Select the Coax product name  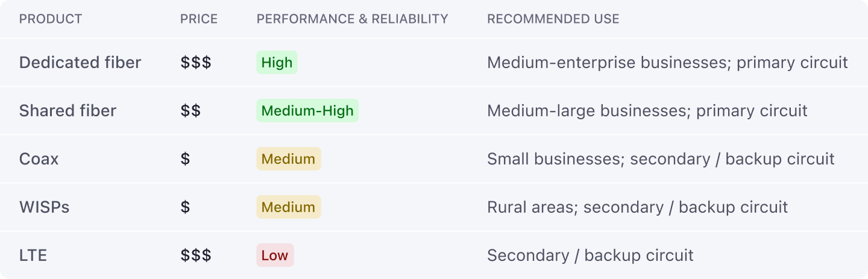coord(39,159)
